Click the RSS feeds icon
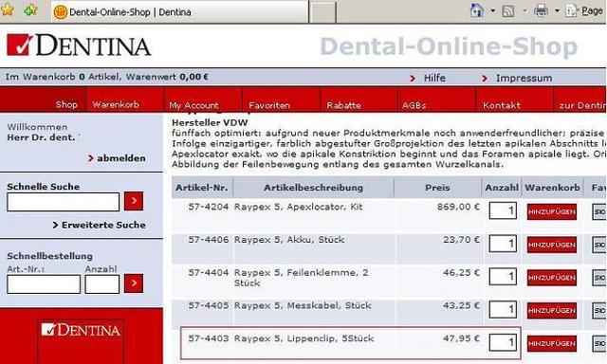Screen dimensions: 607x364 [508, 11]
